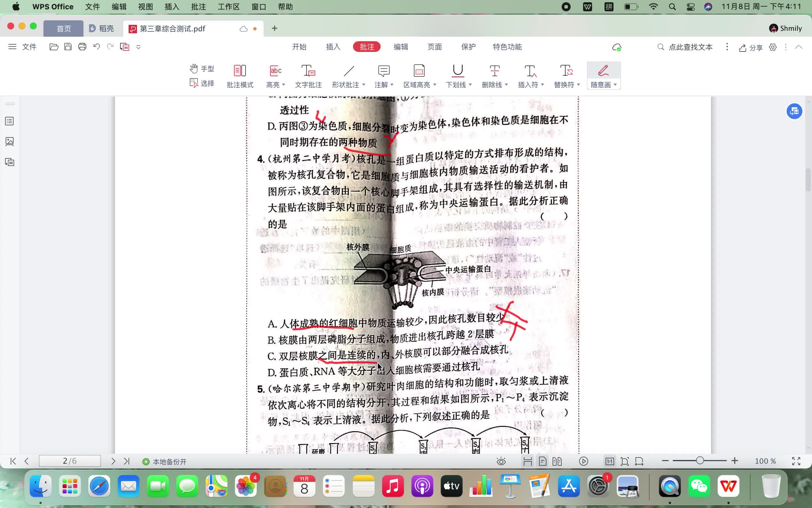
Task: Switch to the 插入 ribbon tab
Action: (333, 47)
